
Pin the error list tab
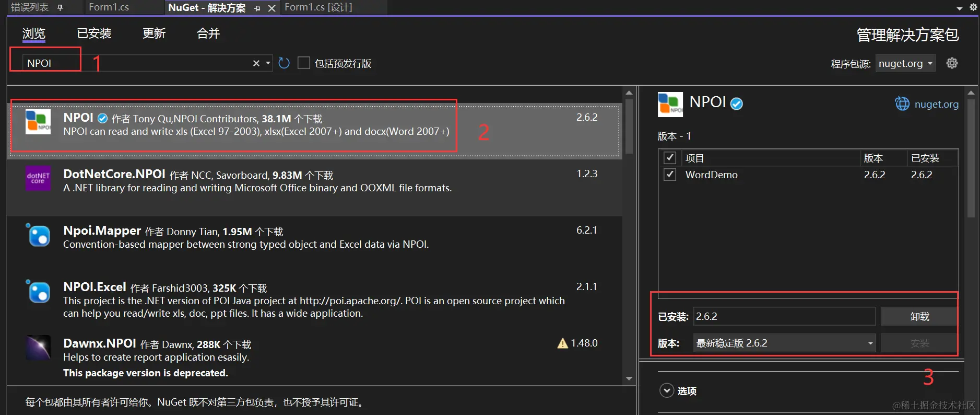(60, 7)
